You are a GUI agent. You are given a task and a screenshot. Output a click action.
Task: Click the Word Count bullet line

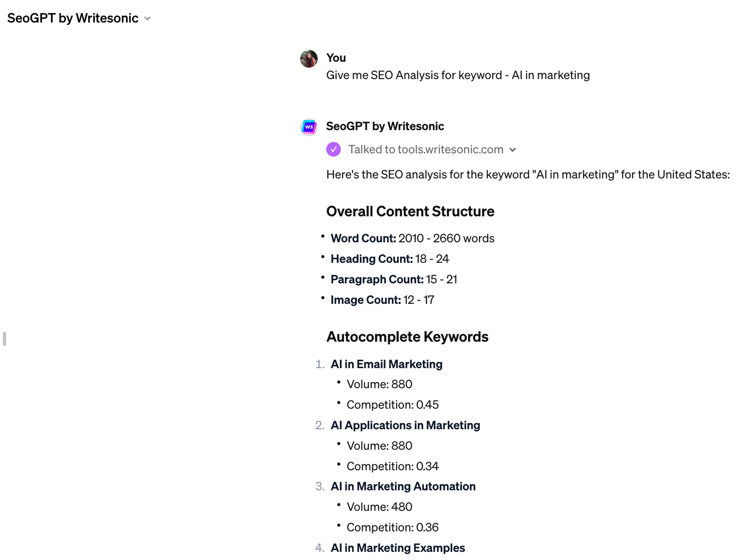(412, 238)
